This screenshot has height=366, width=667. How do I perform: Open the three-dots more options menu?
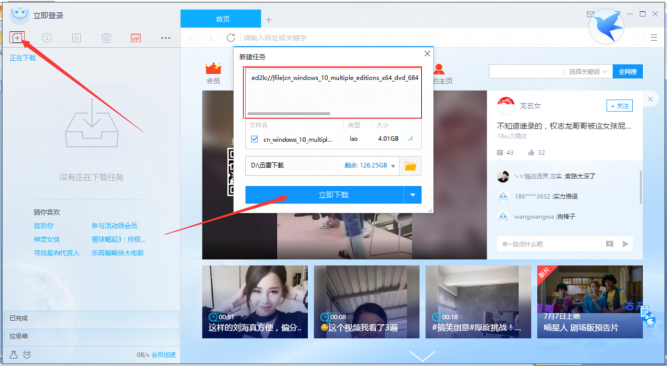[x=165, y=38]
